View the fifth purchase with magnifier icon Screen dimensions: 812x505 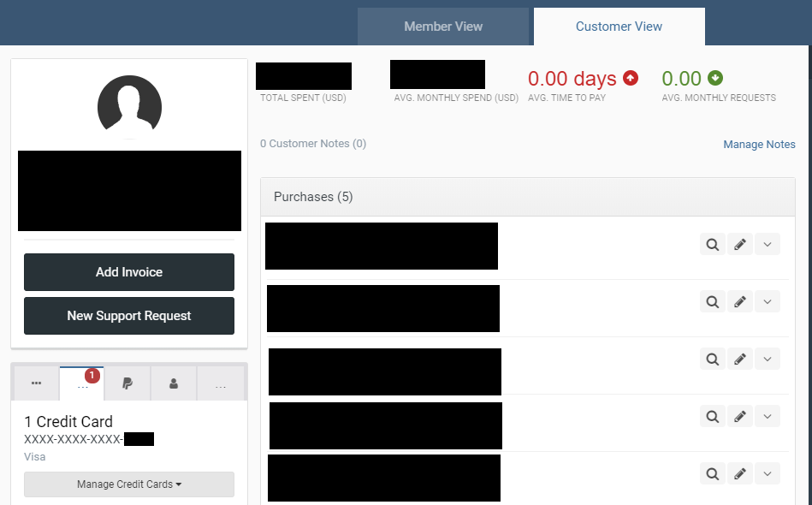point(713,474)
